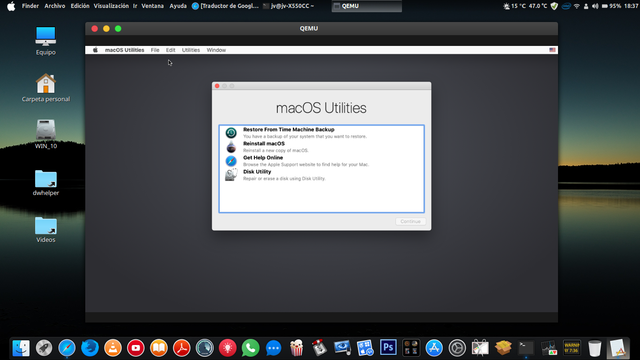The height and width of the screenshot is (360, 640).
Task: Open the Popcorn dock icon
Action: pos(296,348)
